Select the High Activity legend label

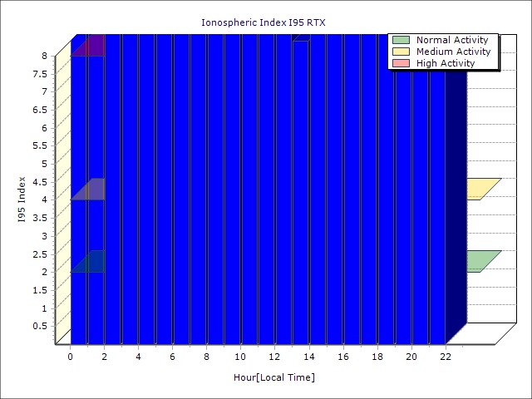pyautogui.click(x=446, y=63)
